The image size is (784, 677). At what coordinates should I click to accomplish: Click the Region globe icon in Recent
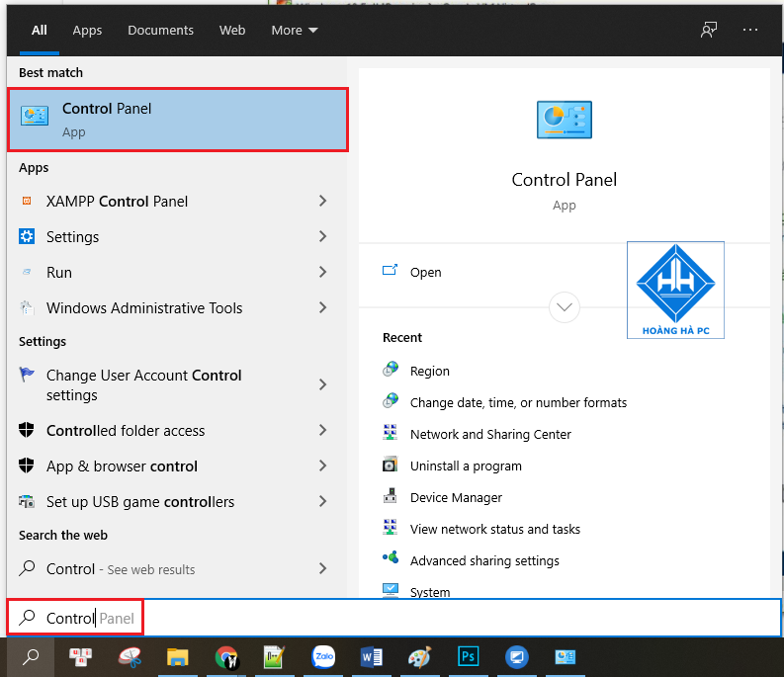(391, 370)
